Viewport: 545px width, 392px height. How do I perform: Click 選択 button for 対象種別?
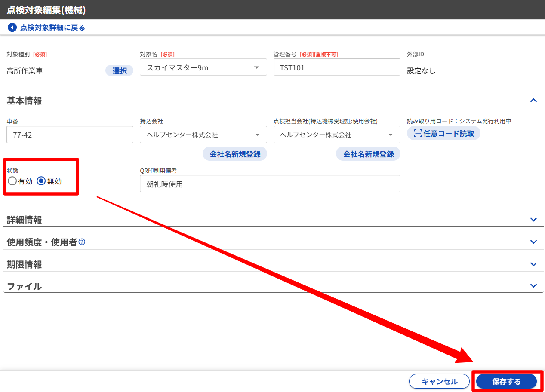click(x=119, y=71)
